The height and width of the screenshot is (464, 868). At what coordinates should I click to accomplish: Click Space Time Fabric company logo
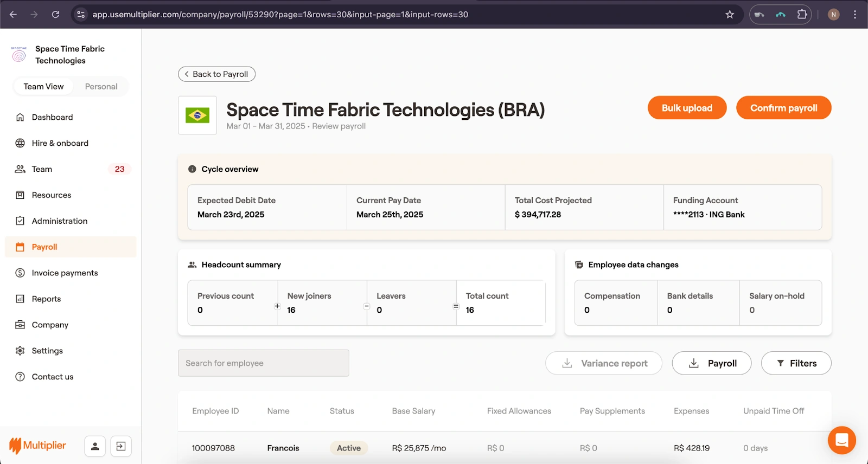pyautogui.click(x=19, y=54)
